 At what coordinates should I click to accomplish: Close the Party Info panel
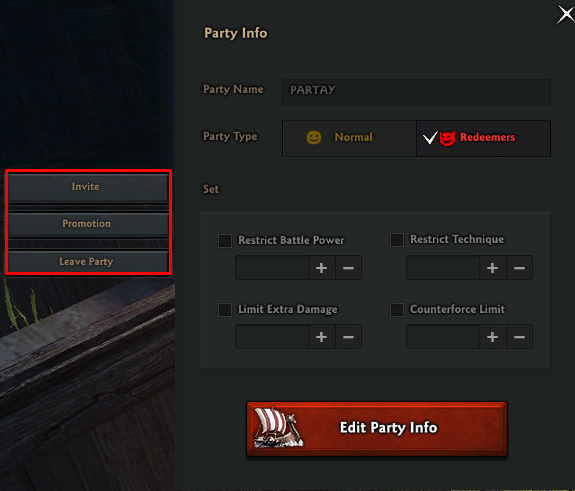pyautogui.click(x=566, y=15)
